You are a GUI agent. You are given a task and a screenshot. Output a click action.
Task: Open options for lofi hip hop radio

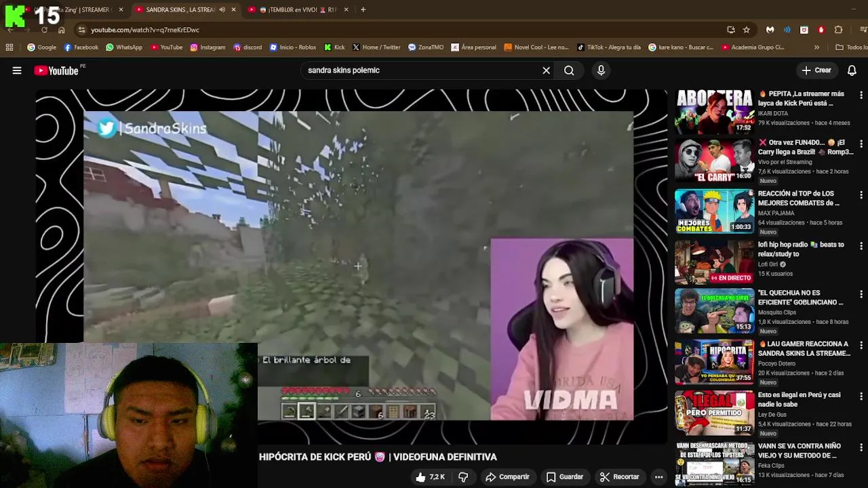coord(861,246)
